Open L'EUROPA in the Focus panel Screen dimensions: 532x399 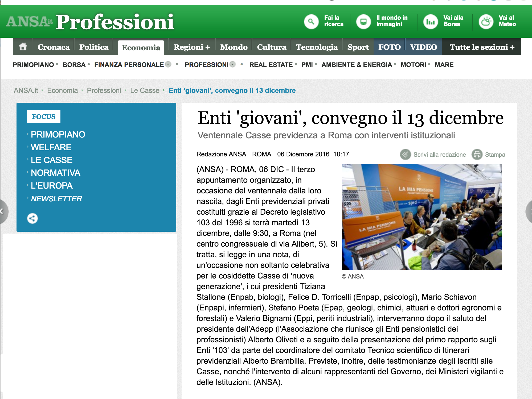click(51, 185)
